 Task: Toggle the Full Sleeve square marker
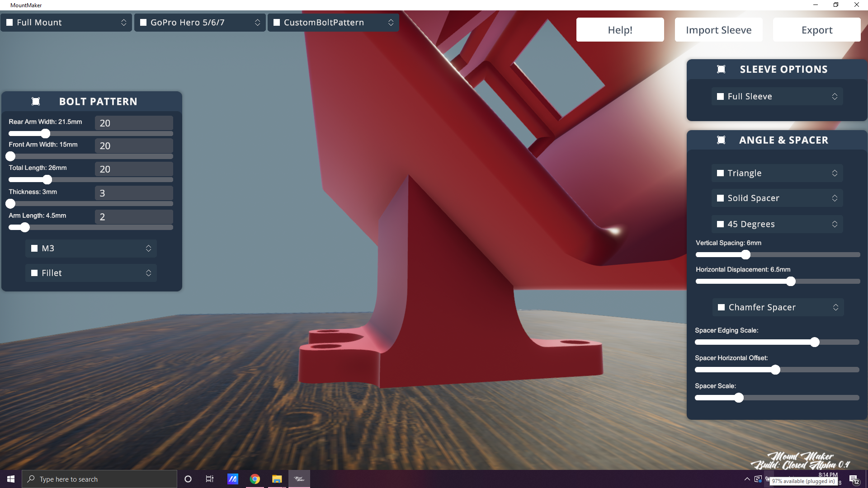721,97
